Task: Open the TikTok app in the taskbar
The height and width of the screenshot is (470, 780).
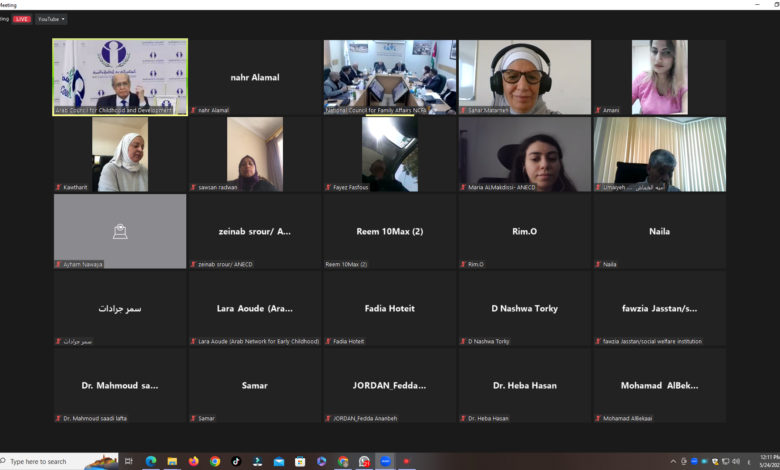Action: pos(236,461)
